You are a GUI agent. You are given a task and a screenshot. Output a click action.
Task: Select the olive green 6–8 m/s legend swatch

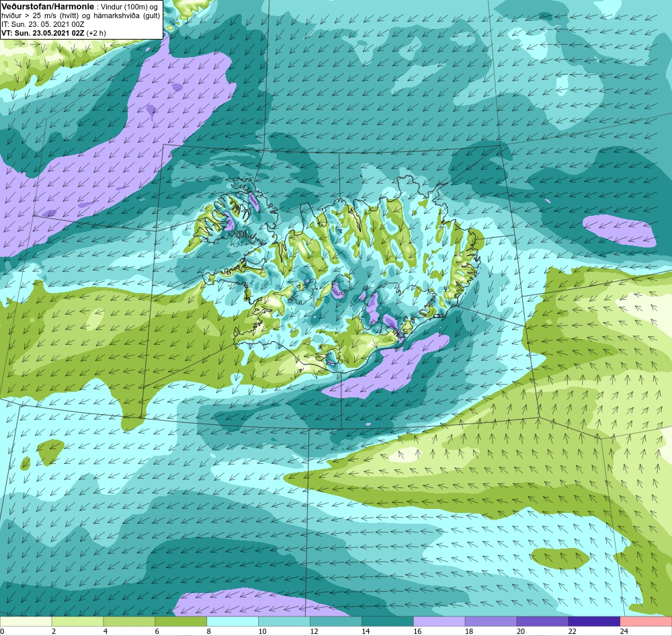tap(181, 622)
